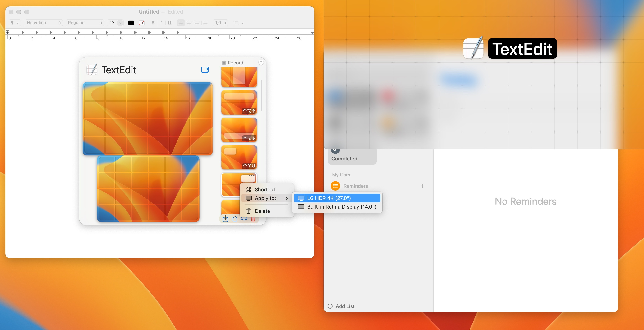Click the Edited status in title bar
644x330 pixels.
coord(175,12)
